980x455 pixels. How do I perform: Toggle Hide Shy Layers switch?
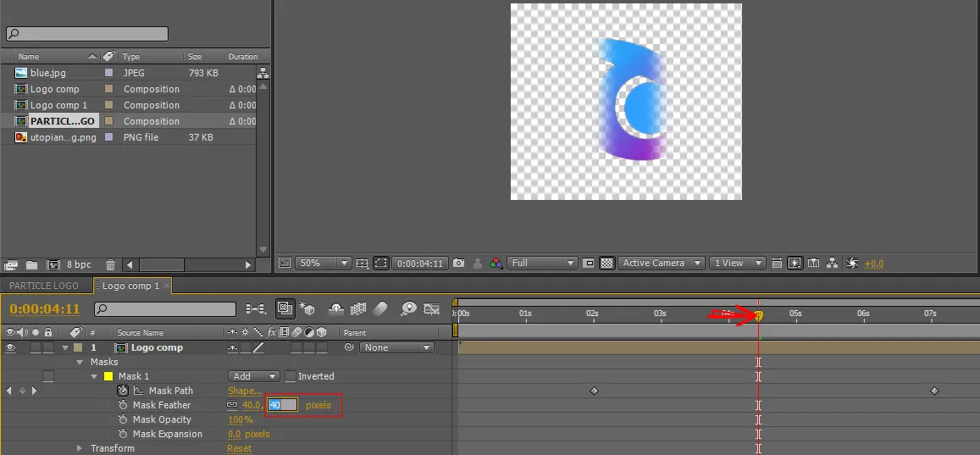point(336,308)
